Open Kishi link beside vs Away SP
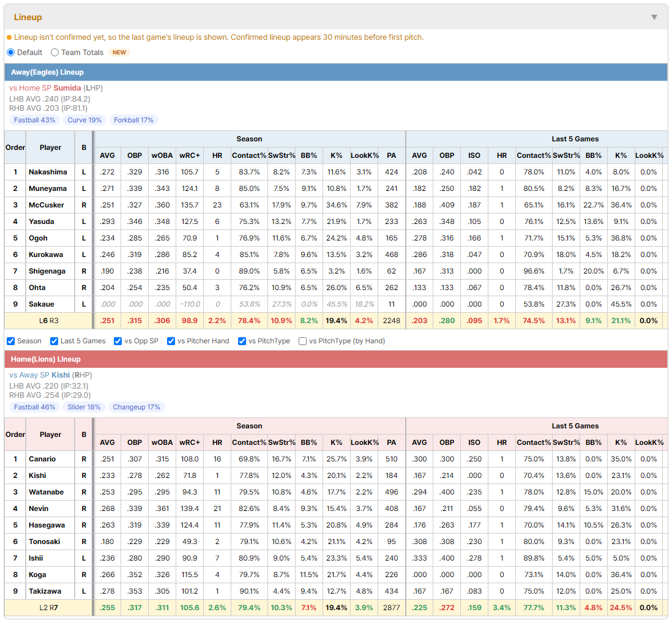The width and height of the screenshot is (672, 623). click(61, 375)
